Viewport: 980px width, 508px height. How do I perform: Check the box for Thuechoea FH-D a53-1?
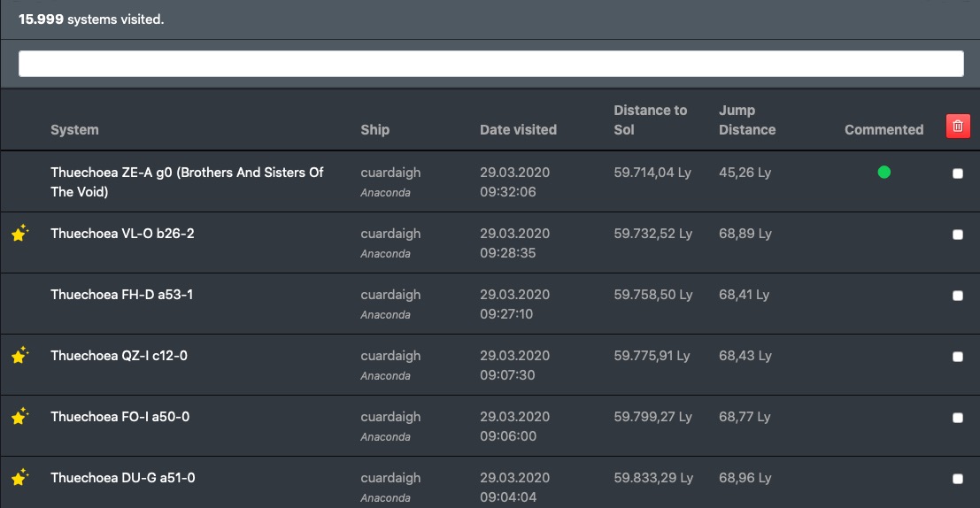pyautogui.click(x=958, y=296)
